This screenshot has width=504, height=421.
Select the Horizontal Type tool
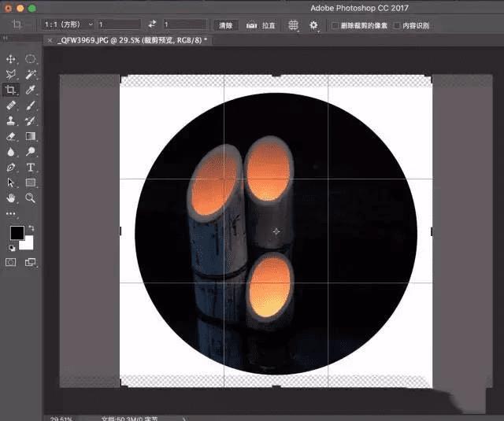pyautogui.click(x=31, y=167)
